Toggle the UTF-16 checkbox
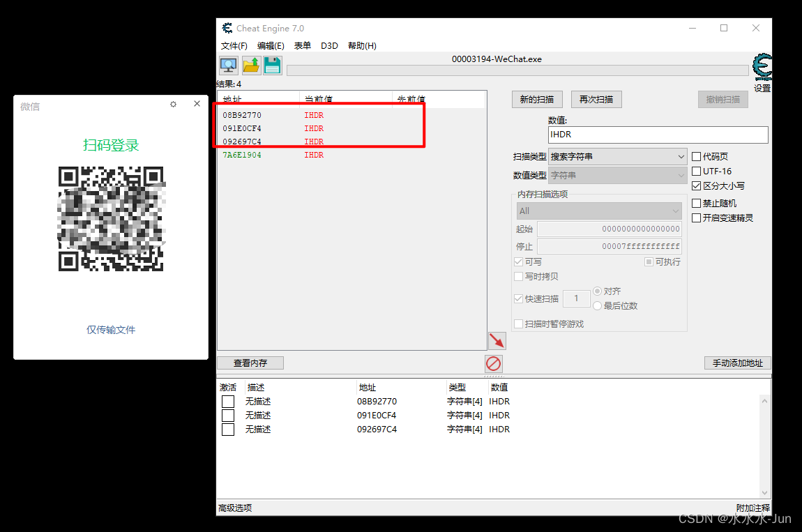 pos(697,172)
